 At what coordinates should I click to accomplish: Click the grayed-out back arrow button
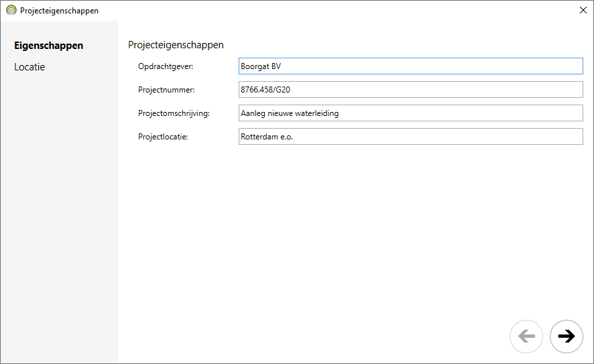[526, 337]
